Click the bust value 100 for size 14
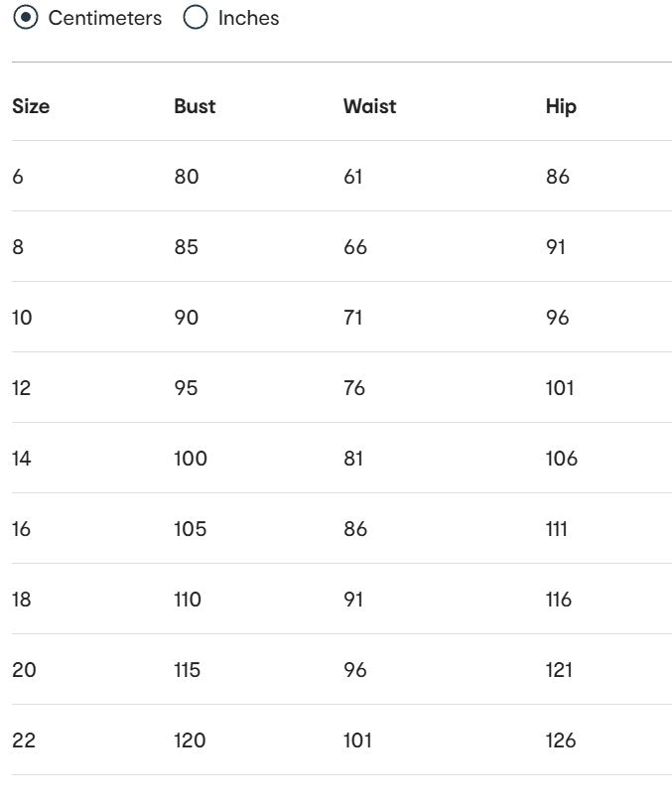This screenshot has width=672, height=805. (190, 459)
